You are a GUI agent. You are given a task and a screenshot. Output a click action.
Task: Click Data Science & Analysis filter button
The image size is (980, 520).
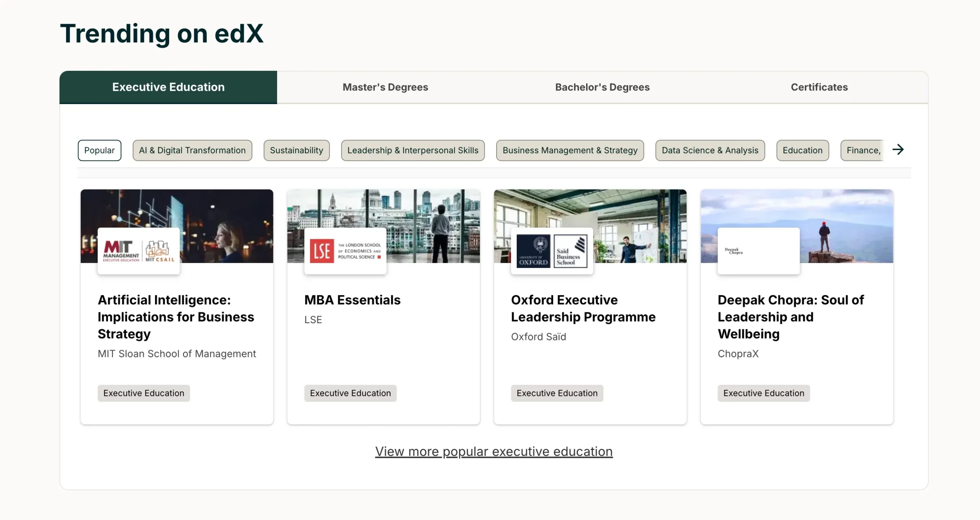click(710, 150)
